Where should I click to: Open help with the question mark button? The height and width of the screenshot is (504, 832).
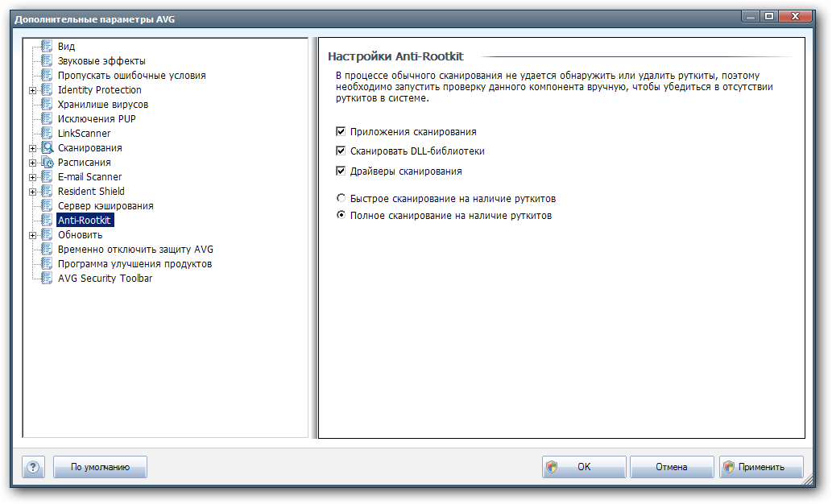tap(34, 467)
